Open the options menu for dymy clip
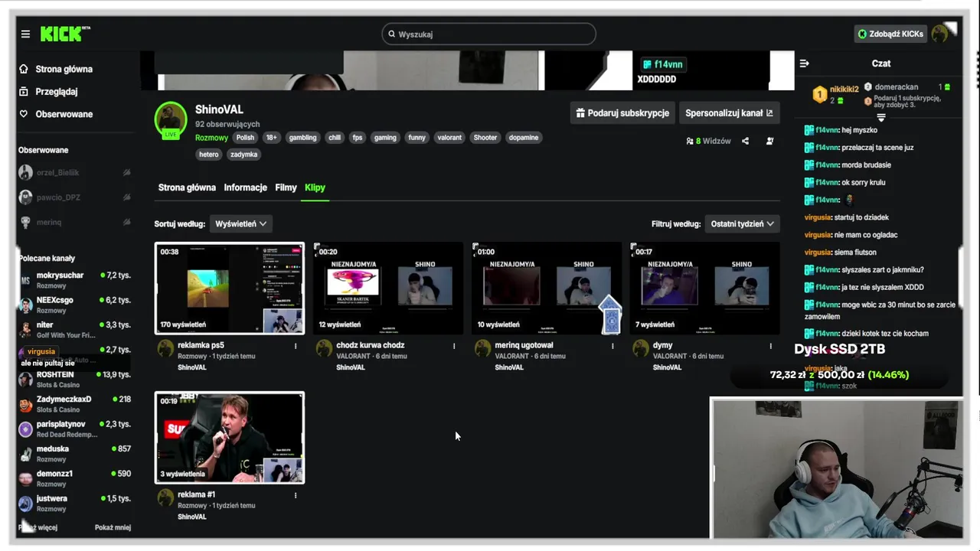 tap(771, 346)
